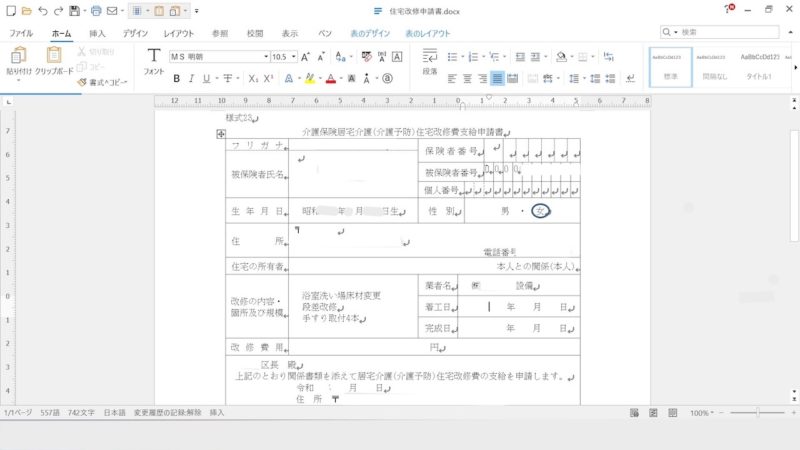Switch to the 校閲 (Review) tab

pyautogui.click(x=255, y=33)
